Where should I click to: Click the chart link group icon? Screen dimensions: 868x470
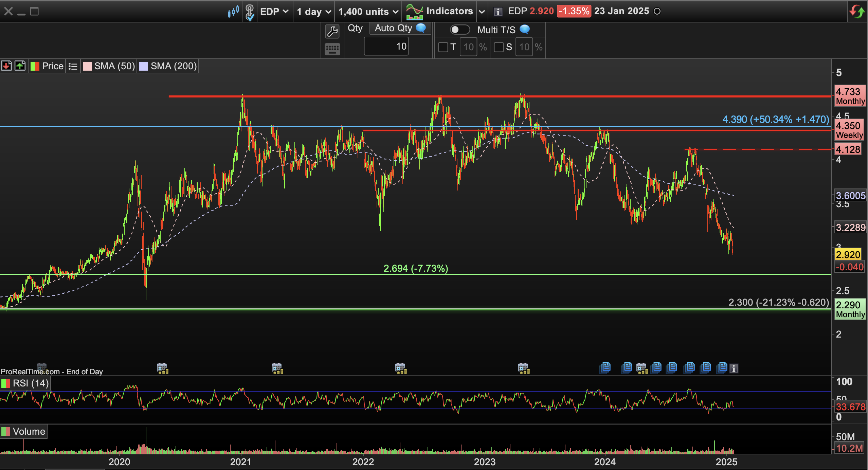[250, 12]
